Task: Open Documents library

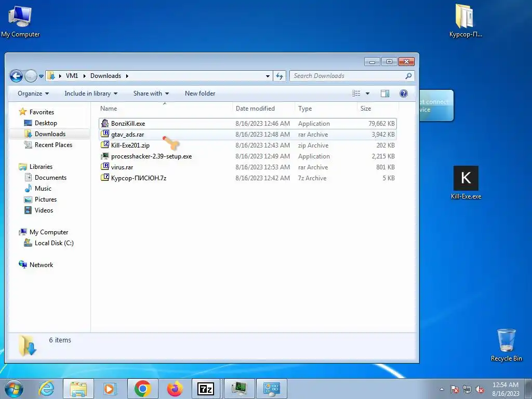Action: 50,178
